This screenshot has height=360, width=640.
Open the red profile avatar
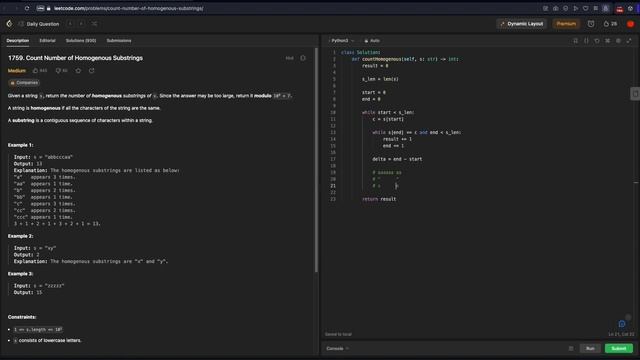coord(630,24)
